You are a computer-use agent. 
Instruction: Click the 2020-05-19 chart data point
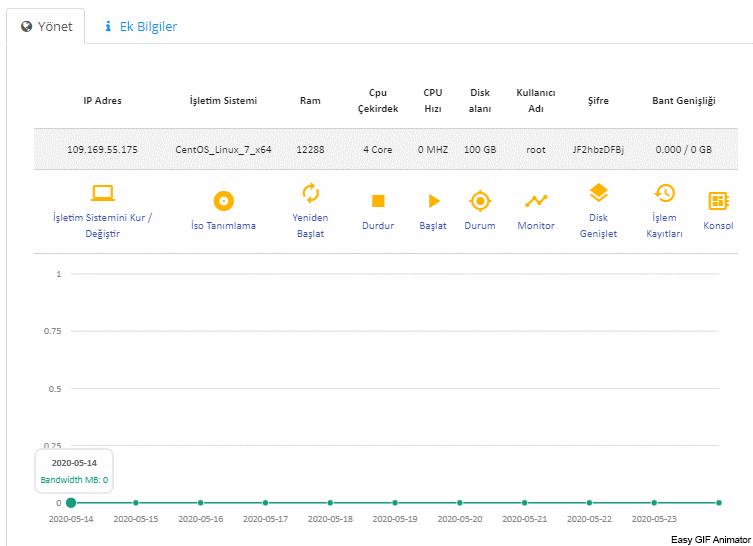click(395, 502)
